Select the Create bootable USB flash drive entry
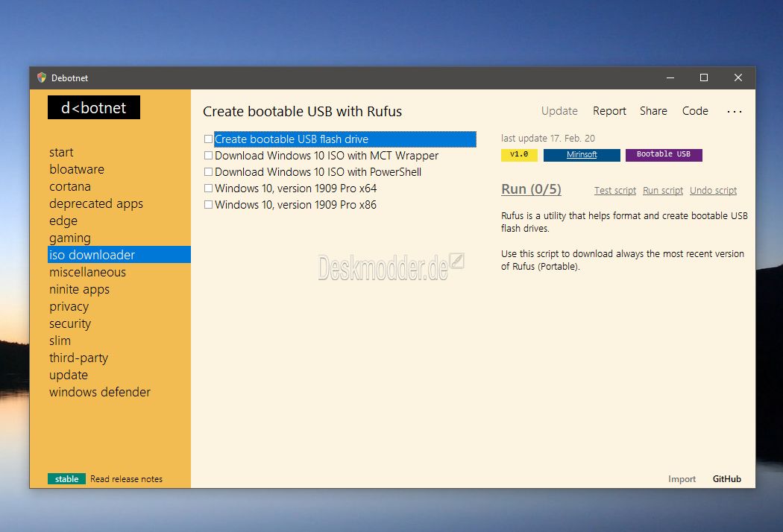Viewport: 783px width, 532px height. coord(345,139)
